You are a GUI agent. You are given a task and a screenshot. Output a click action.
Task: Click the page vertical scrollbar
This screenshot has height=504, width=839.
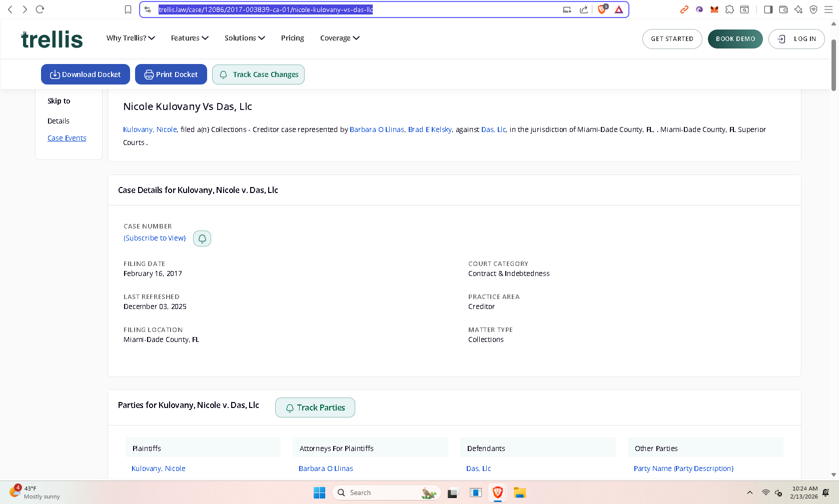(x=833, y=65)
